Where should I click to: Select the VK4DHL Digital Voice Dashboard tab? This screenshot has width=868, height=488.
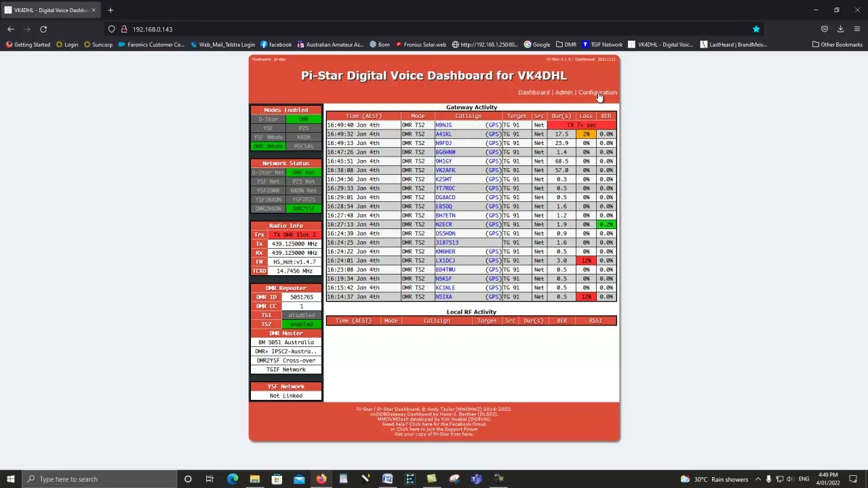(x=51, y=10)
